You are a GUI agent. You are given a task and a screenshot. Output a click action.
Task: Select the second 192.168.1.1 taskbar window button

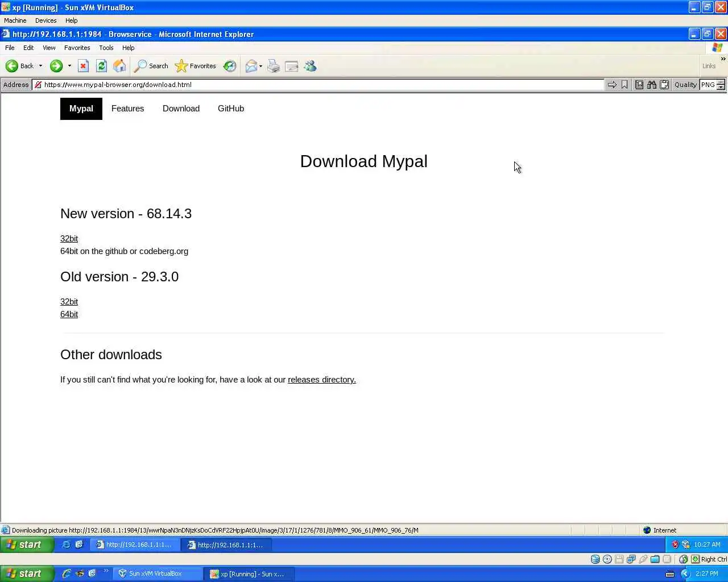point(226,544)
